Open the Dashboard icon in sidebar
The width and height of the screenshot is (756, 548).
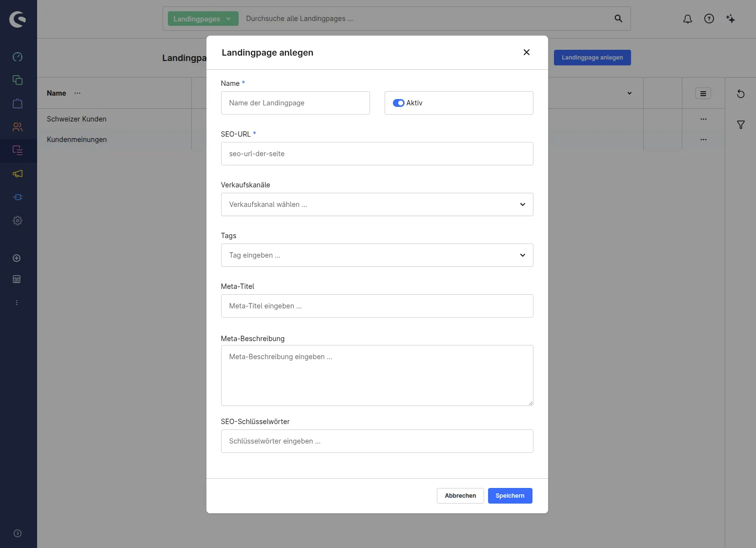[x=18, y=57]
